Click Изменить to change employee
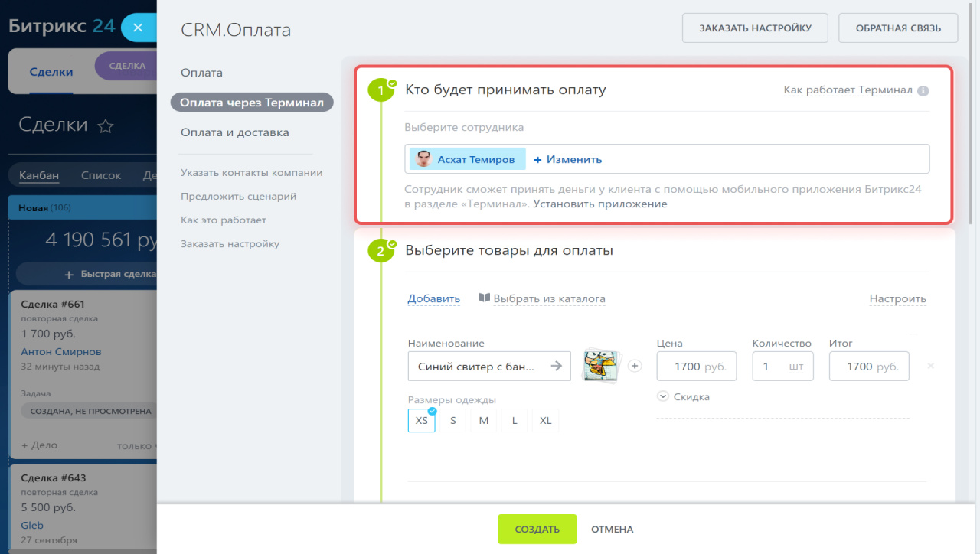 coord(567,159)
